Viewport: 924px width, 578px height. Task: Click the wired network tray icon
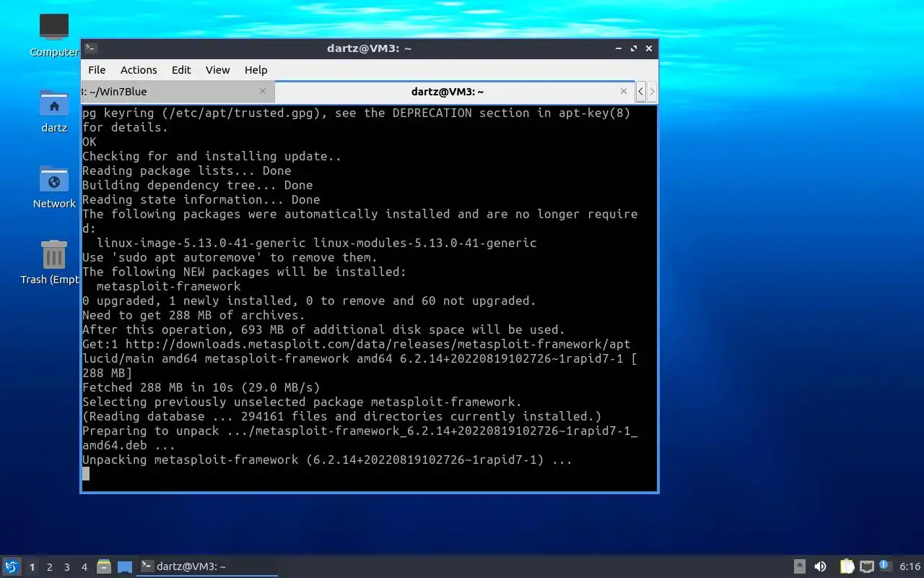867,566
